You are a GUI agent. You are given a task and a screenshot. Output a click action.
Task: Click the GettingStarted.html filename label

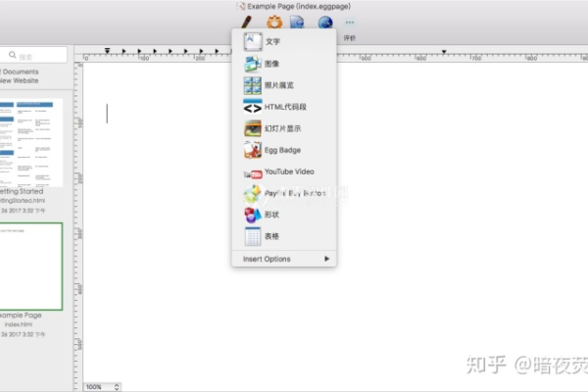tap(23, 201)
